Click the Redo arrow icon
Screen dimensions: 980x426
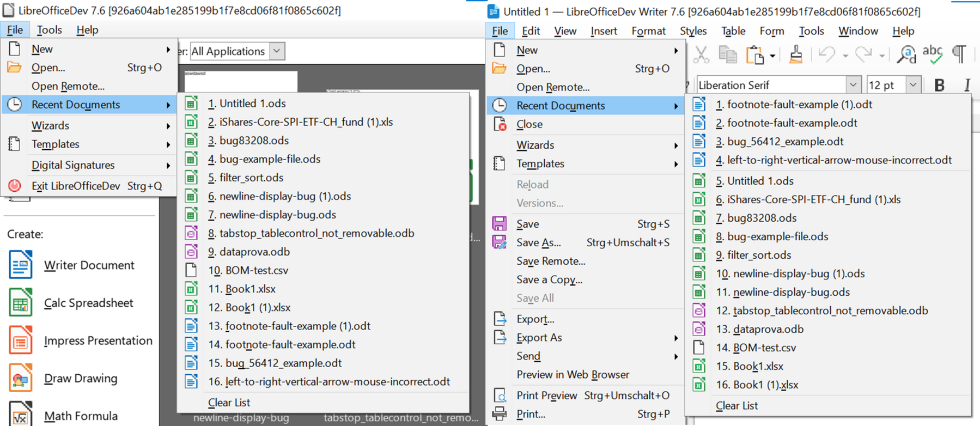tap(863, 54)
